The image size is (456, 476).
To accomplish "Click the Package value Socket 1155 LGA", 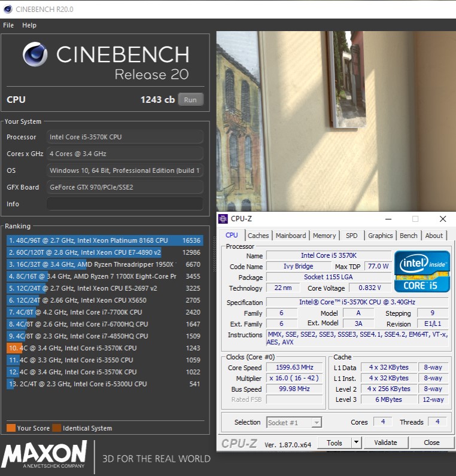I will coord(329,277).
